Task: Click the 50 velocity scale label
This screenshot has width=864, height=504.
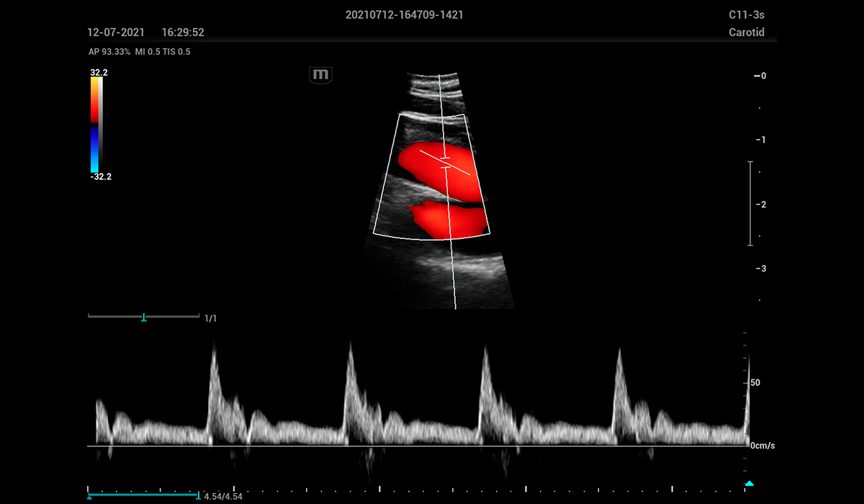Action: click(x=755, y=382)
